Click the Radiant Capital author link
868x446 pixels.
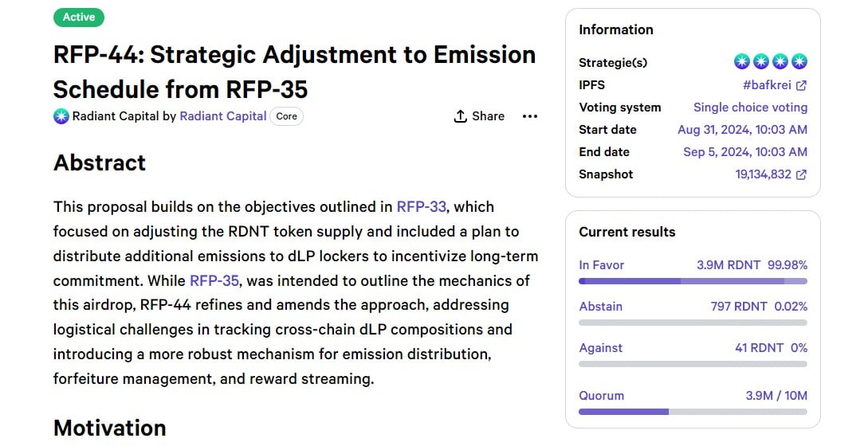pyautogui.click(x=223, y=116)
